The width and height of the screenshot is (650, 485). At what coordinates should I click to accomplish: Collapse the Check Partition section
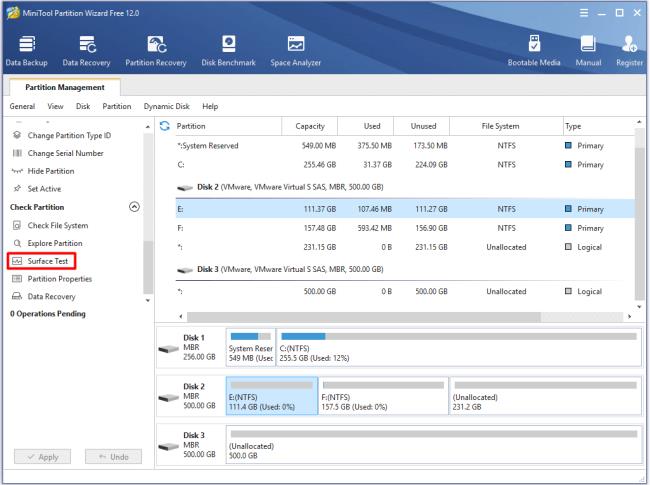point(134,206)
